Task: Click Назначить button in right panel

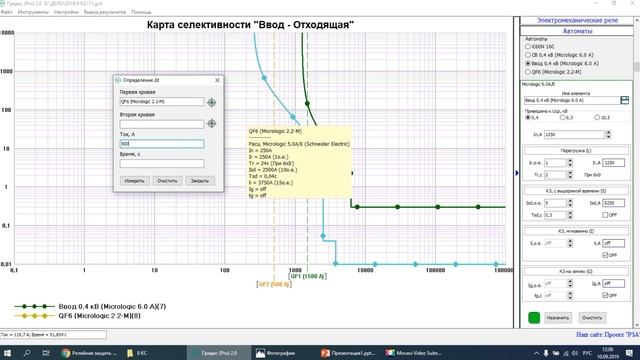Action: 558,318
